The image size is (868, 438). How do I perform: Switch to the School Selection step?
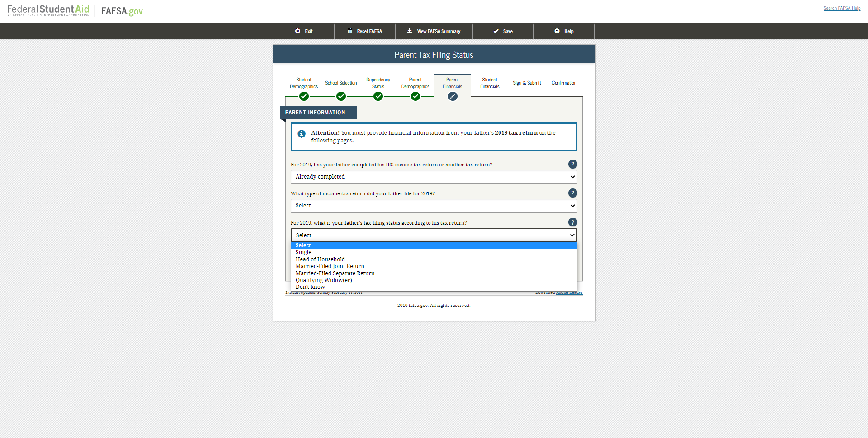click(341, 83)
